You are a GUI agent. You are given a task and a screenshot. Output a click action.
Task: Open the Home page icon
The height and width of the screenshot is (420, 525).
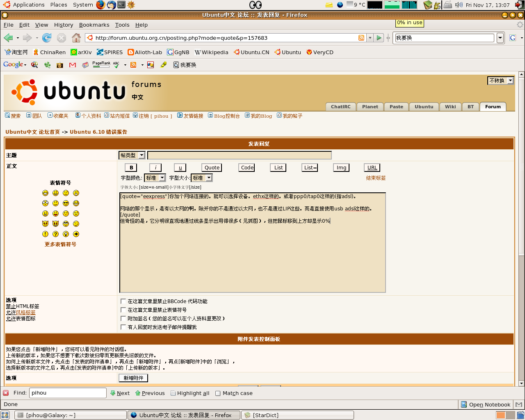[76, 38]
